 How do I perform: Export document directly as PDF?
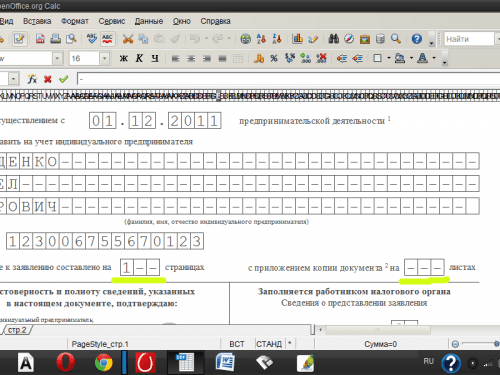[40, 39]
